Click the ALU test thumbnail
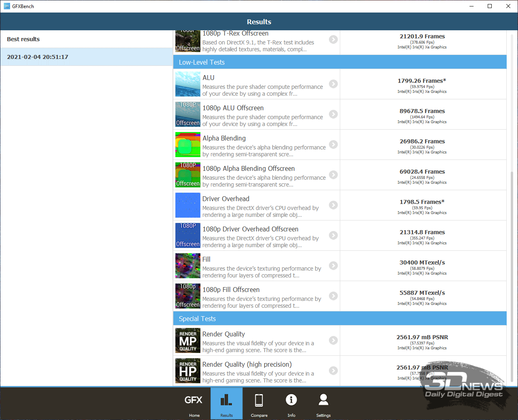518x420 pixels. point(188,84)
